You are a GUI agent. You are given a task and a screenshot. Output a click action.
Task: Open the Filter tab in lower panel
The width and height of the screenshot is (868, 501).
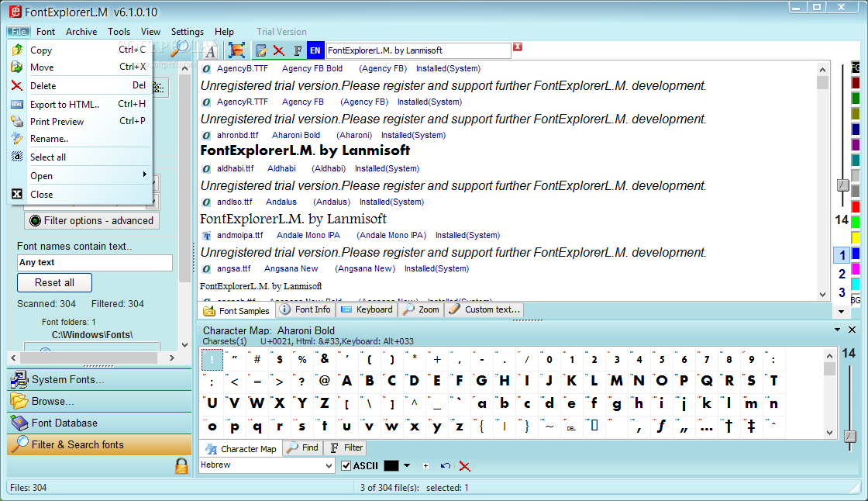(x=346, y=447)
